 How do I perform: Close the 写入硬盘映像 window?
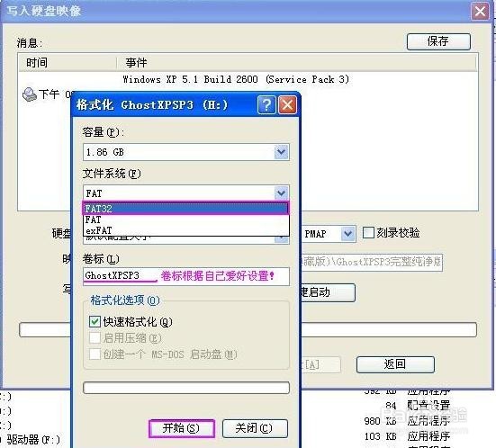tap(480, 11)
